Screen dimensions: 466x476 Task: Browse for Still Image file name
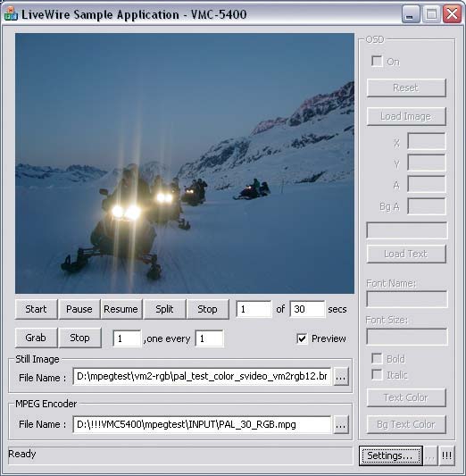point(341,377)
